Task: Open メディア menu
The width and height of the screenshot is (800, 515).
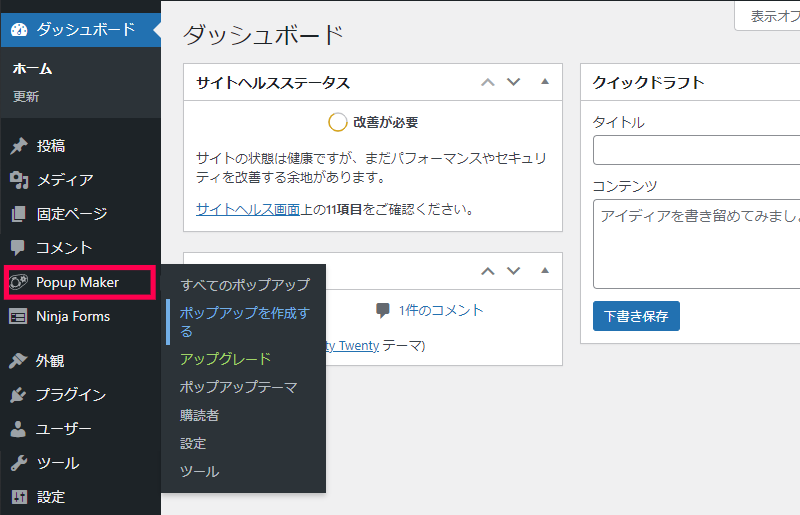Action: pyautogui.click(x=81, y=180)
